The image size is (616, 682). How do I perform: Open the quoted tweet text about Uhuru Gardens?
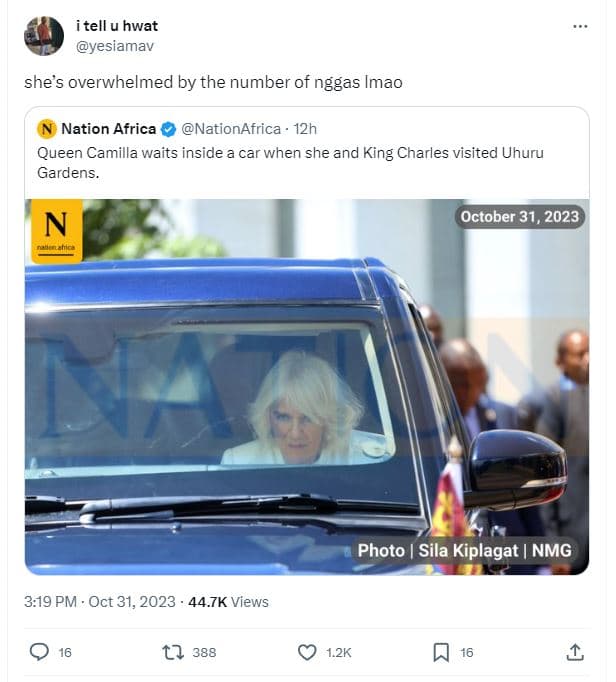[x=290, y=162]
